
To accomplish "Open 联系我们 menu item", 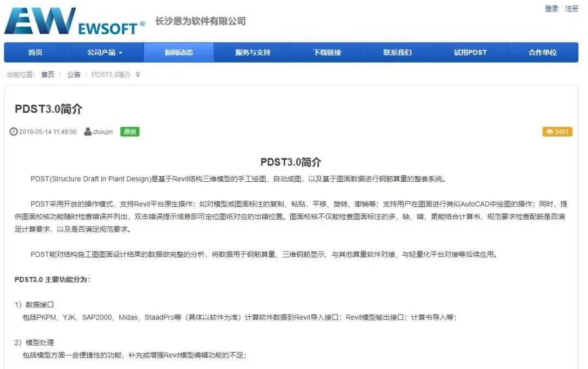I will [x=397, y=52].
